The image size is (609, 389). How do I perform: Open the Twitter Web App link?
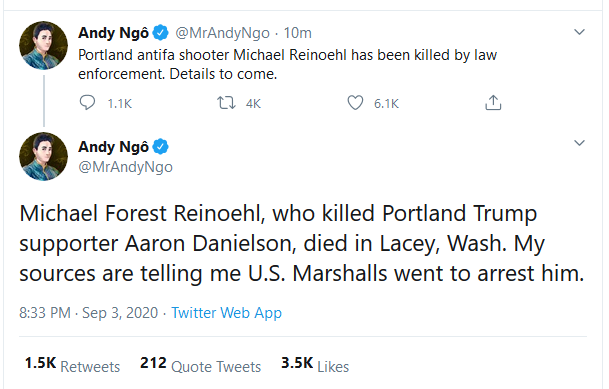pyautogui.click(x=226, y=313)
